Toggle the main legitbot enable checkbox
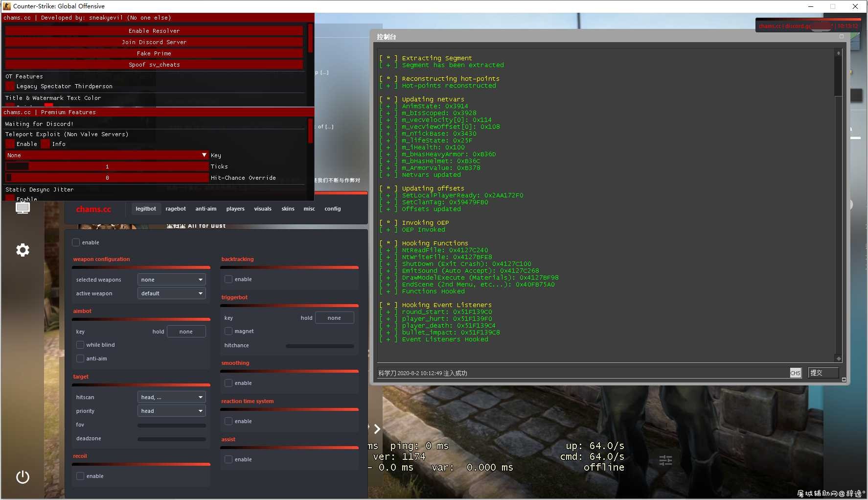This screenshot has height=500, width=868. tap(76, 242)
